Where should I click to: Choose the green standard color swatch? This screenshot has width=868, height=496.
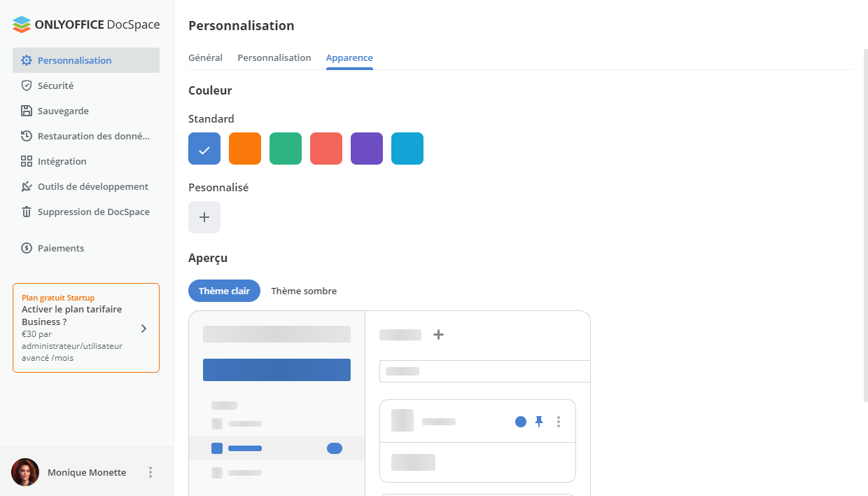point(286,149)
